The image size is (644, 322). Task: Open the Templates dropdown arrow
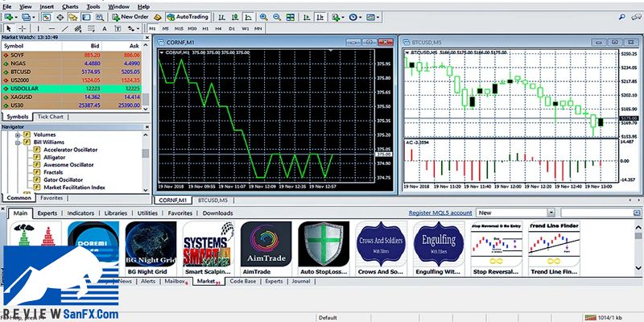[378, 17]
